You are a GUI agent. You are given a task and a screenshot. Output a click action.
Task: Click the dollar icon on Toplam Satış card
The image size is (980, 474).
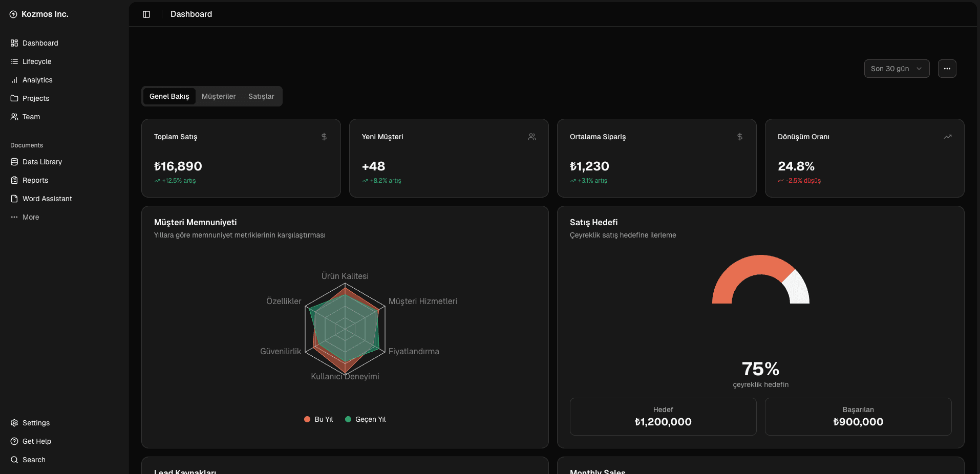click(324, 137)
